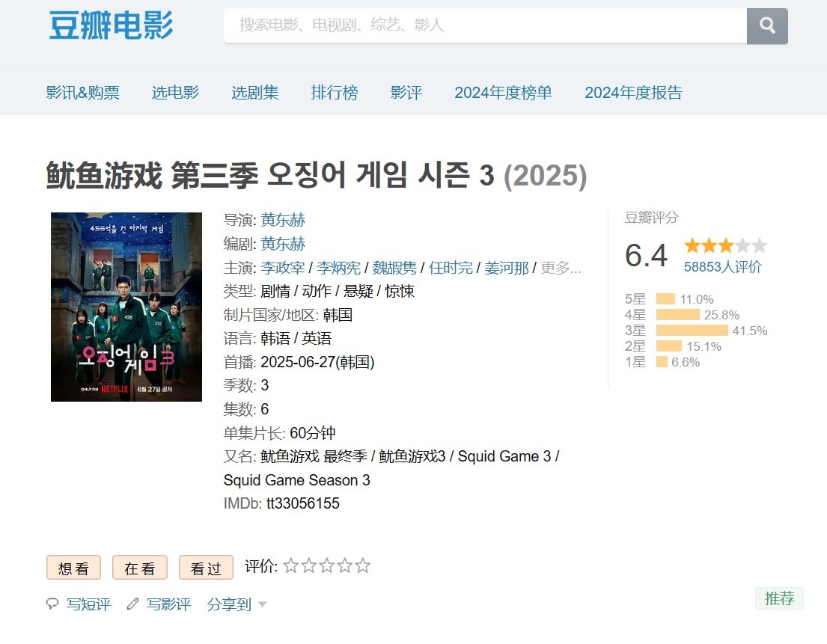Screen dimensions: 827x644
Task: Click the 写影评 pencil icon
Action: point(133,604)
